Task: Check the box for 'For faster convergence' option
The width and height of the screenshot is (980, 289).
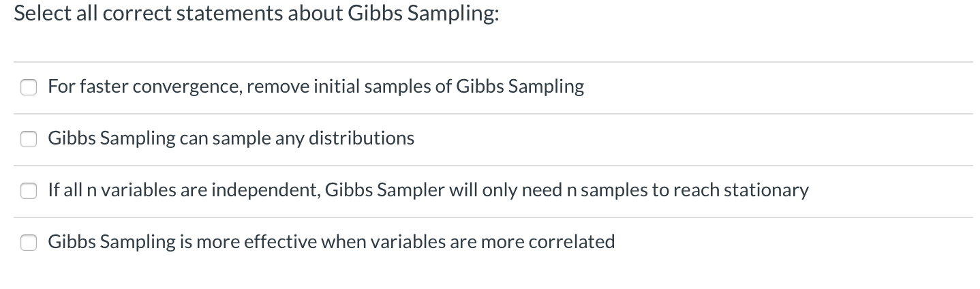Action: click(x=29, y=87)
